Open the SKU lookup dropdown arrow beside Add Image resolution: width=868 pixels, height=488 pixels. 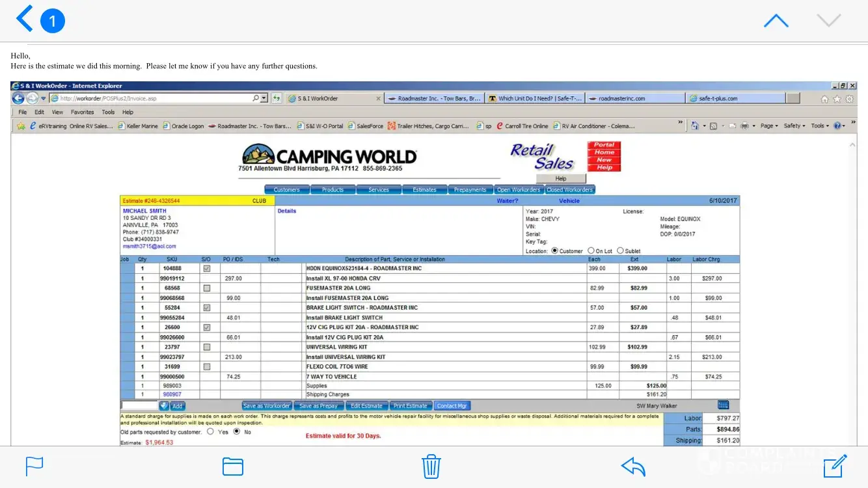tap(164, 405)
